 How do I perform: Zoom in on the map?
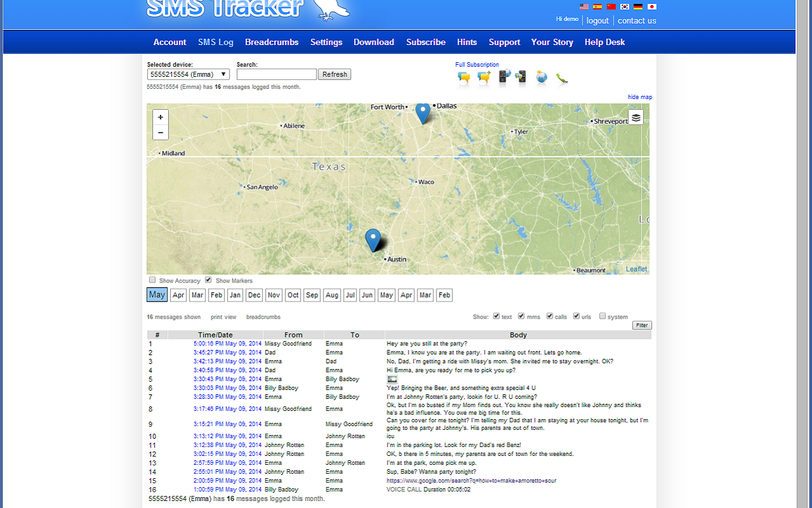[x=160, y=117]
